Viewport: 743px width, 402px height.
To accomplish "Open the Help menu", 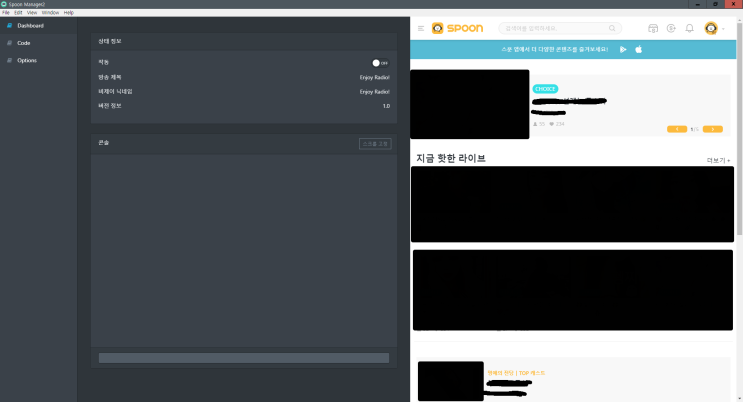I will (x=69, y=13).
